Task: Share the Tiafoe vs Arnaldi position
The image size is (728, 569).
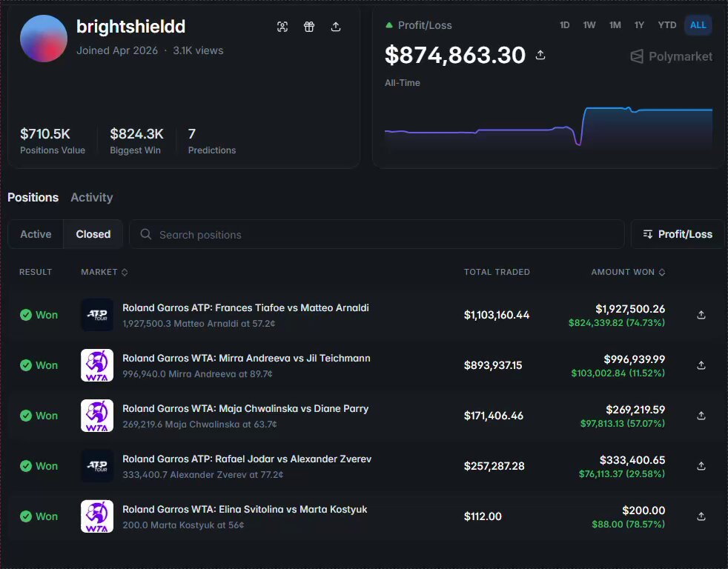Action: pos(701,315)
